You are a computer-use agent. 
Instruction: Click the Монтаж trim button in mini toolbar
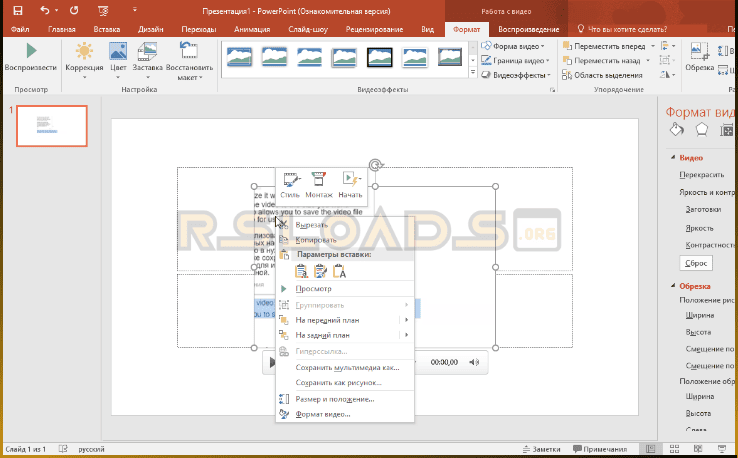(x=319, y=185)
